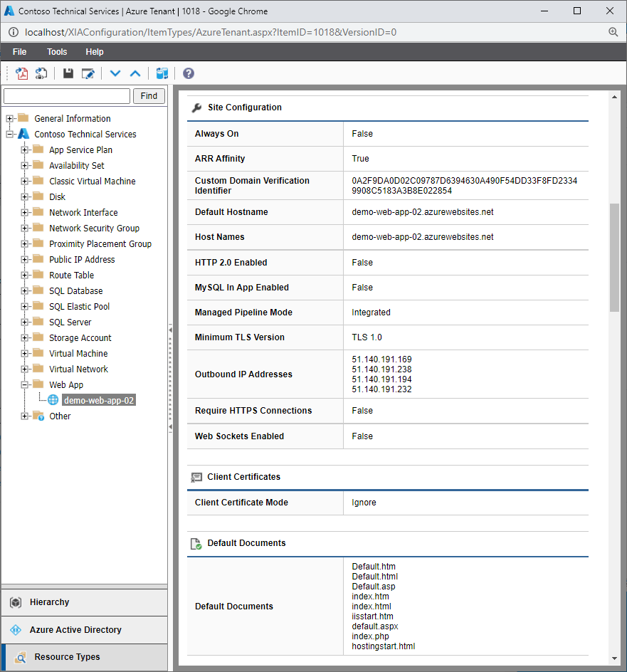Collapse the Contoso Technical Services node
Image resolution: width=627 pixels, height=672 pixels.
point(9,134)
